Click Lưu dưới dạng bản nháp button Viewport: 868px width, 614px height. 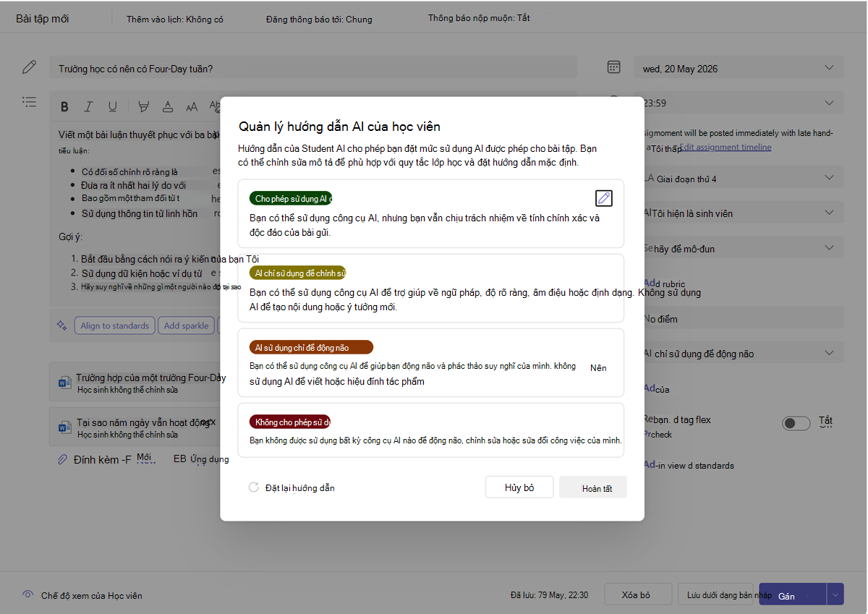point(715,594)
